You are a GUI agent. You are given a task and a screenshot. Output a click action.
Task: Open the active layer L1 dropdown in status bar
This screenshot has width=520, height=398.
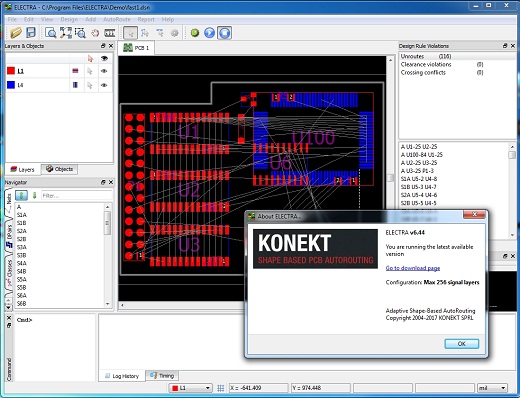click(x=191, y=388)
